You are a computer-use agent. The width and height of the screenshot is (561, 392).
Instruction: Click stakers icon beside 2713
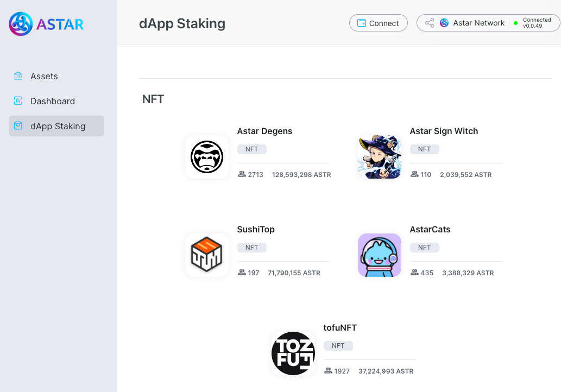pyautogui.click(x=242, y=174)
